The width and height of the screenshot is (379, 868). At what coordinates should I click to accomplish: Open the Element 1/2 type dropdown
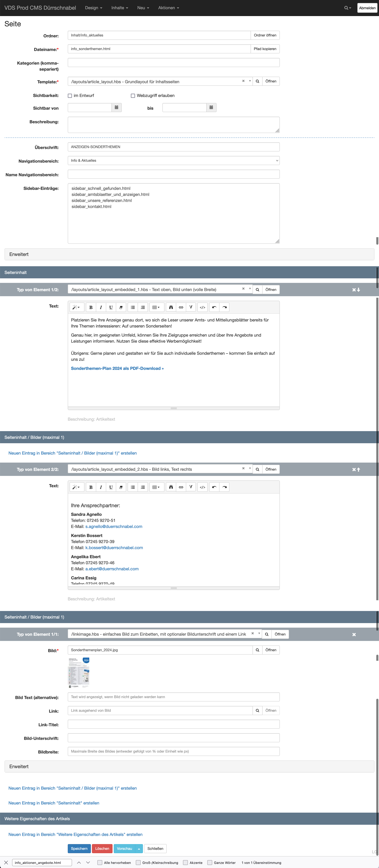tap(160, 289)
